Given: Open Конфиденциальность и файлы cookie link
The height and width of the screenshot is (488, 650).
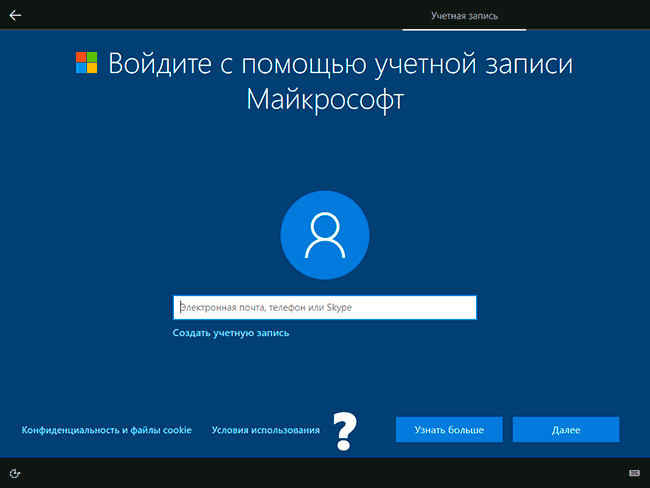Looking at the screenshot, I should [x=107, y=430].
